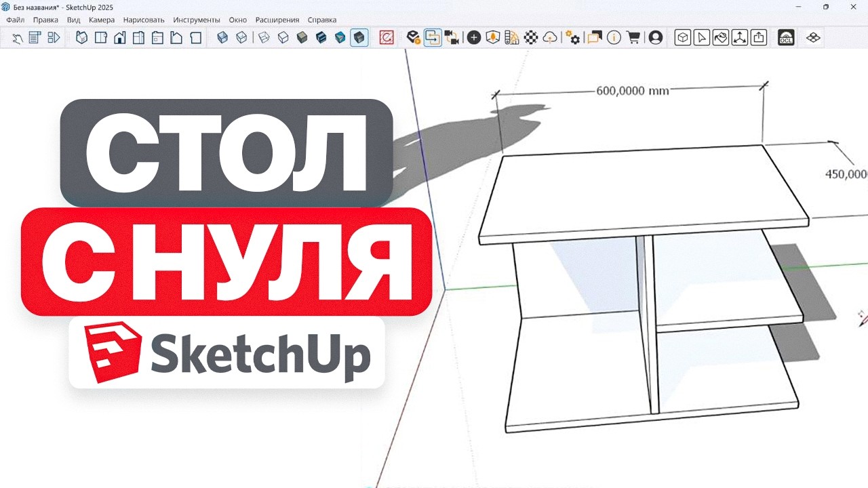
Task: Click the split panels arrow toolbar icon
Action: [x=54, y=38]
